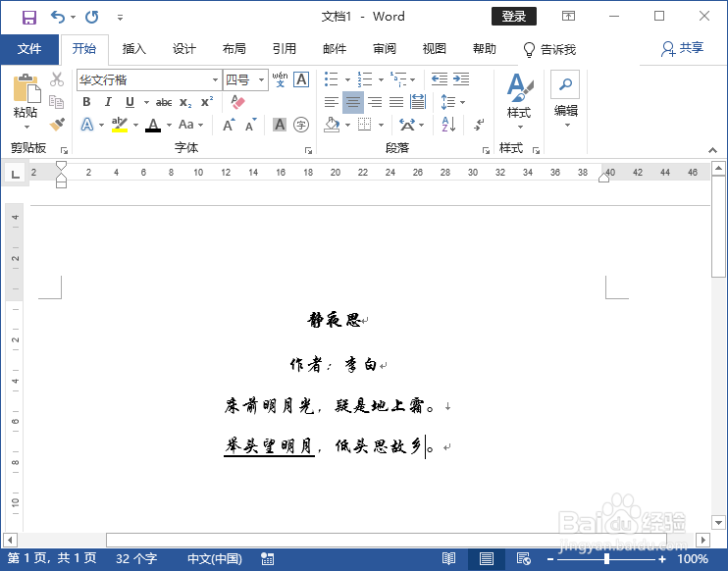Increase paragraph indent
Screen dimensions: 728x571
point(461,79)
